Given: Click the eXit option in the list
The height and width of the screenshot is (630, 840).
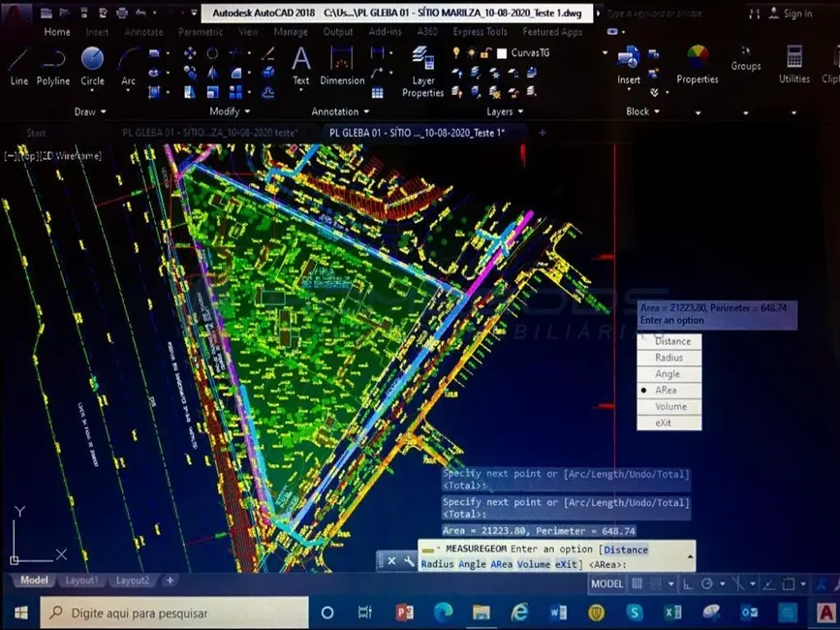Looking at the screenshot, I should pos(664,423).
